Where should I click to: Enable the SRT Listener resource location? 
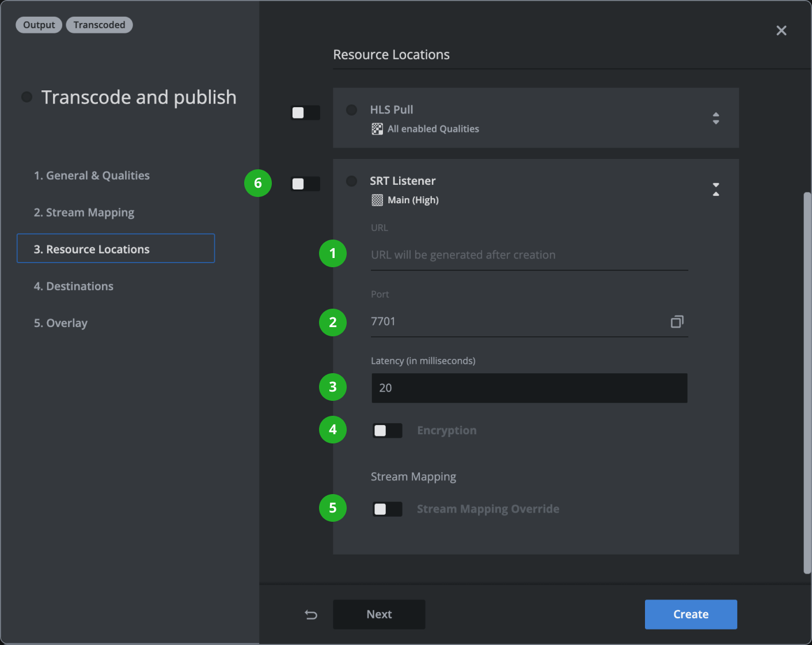305,184
